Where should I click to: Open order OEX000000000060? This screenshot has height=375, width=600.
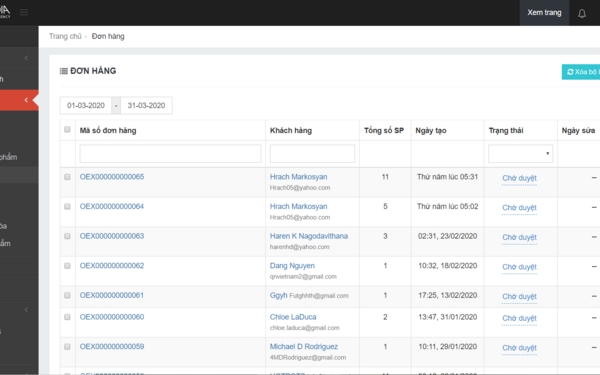112,317
